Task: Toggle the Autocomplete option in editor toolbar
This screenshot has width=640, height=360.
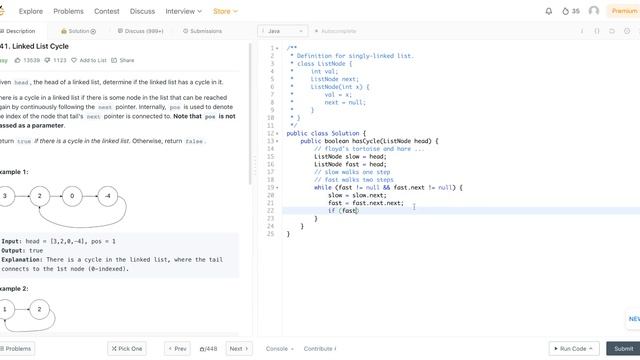Action: coord(336,31)
